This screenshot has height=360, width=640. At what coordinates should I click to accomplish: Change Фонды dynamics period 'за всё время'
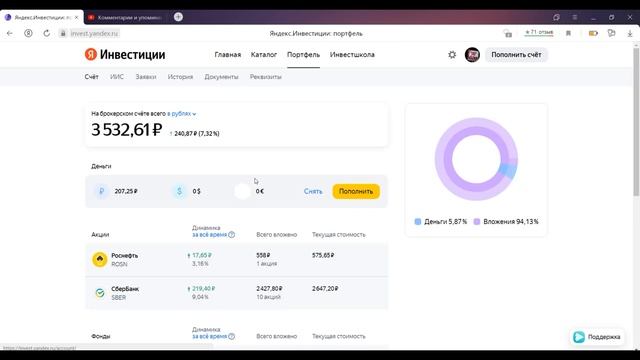tap(209, 336)
